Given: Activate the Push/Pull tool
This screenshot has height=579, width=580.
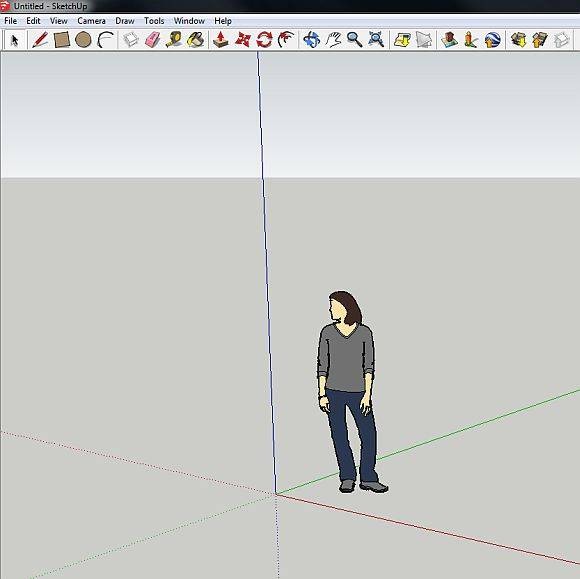Looking at the screenshot, I should tap(221, 40).
